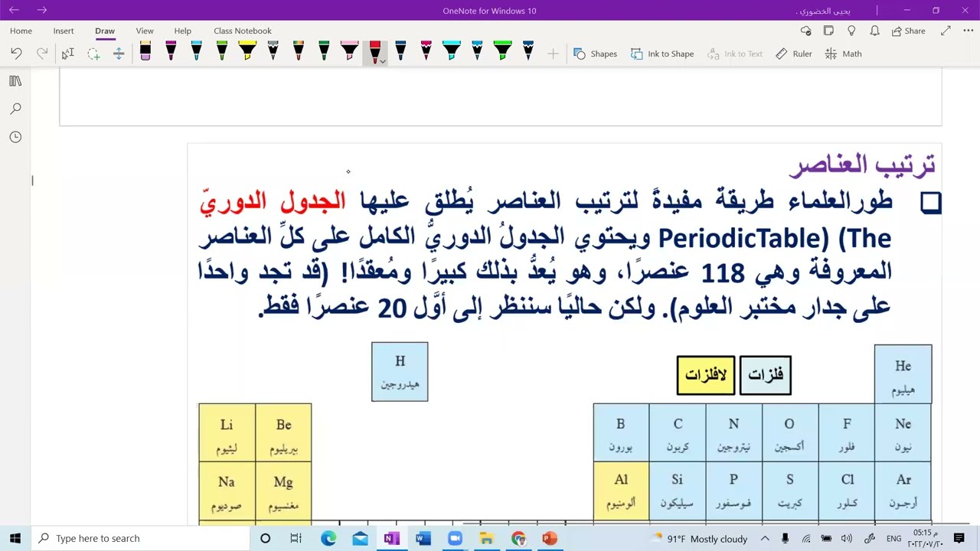This screenshot has width=980, height=551.
Task: Select the gray galaxy pen
Action: coord(273,52)
